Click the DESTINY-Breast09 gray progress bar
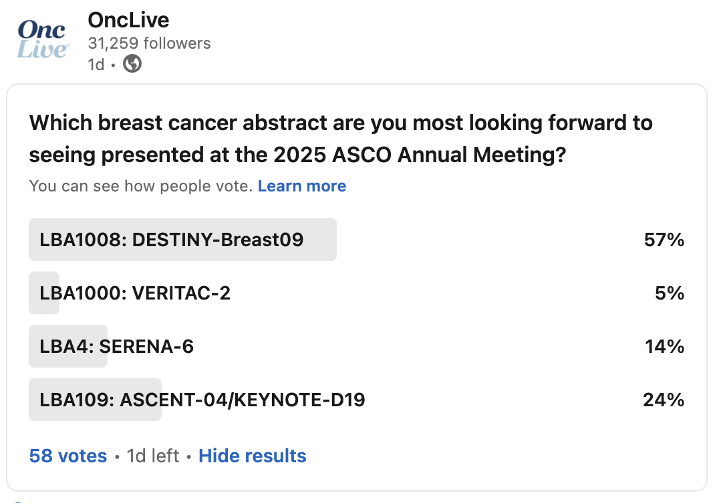720x504 pixels. click(183, 240)
